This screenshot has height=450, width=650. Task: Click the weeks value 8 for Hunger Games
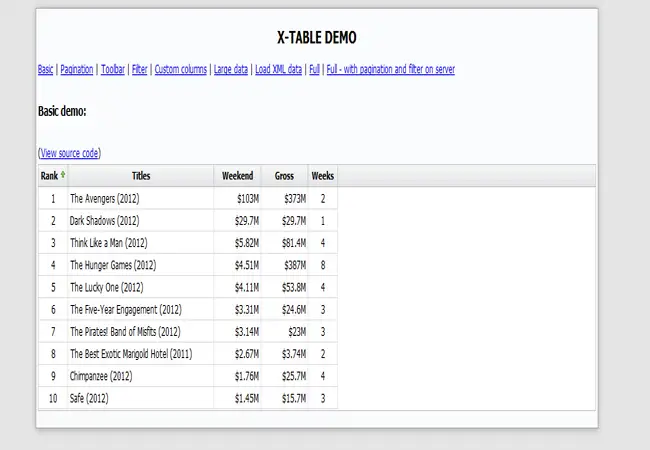click(x=323, y=265)
